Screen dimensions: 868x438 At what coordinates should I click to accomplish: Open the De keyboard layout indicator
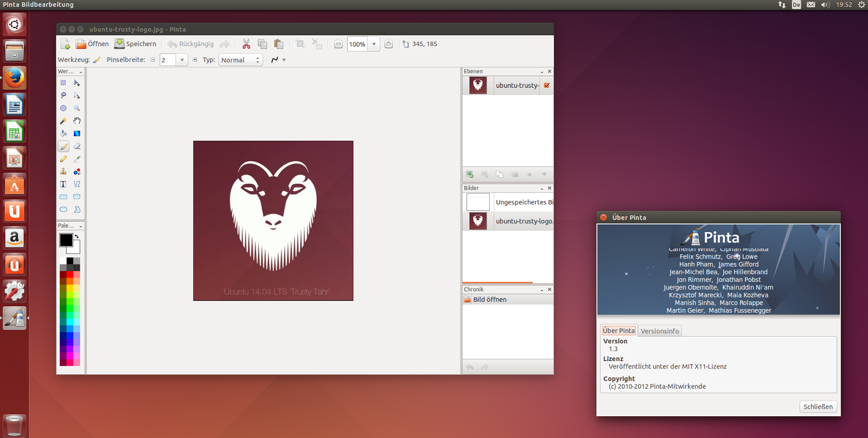(x=796, y=4)
